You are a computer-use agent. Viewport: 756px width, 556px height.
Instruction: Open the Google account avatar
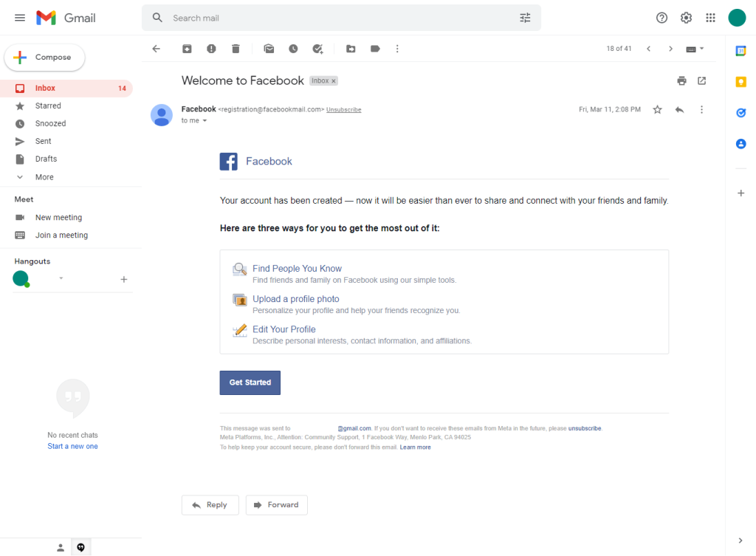[x=737, y=18]
